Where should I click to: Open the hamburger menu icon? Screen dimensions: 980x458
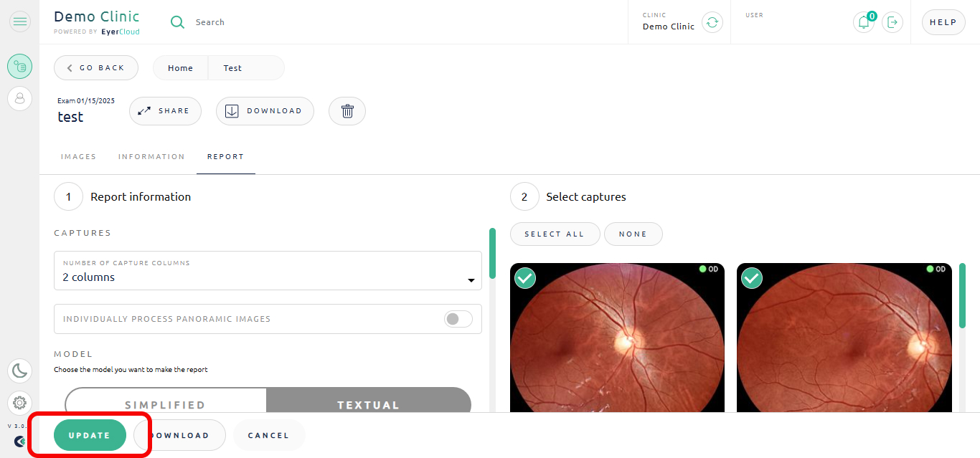(x=20, y=22)
